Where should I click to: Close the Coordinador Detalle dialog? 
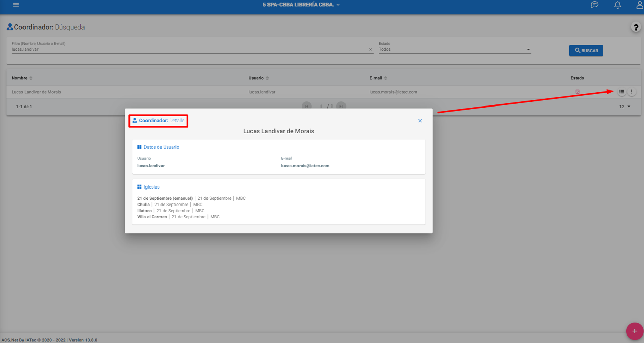point(420,121)
